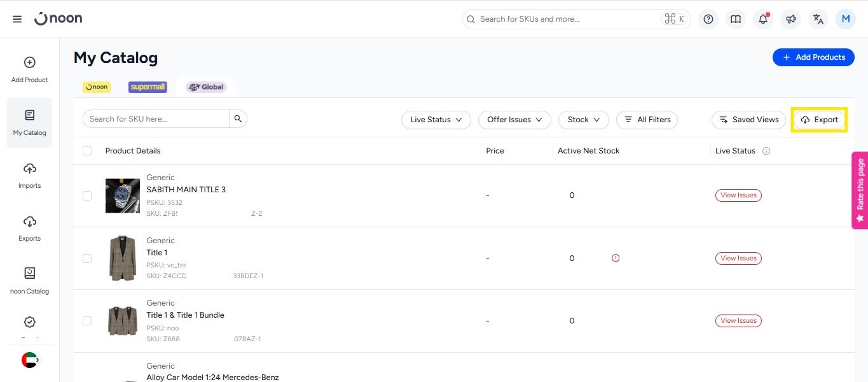This screenshot has height=382, width=868.
Task: Open the Offer Issues dropdown
Action: [x=514, y=120]
